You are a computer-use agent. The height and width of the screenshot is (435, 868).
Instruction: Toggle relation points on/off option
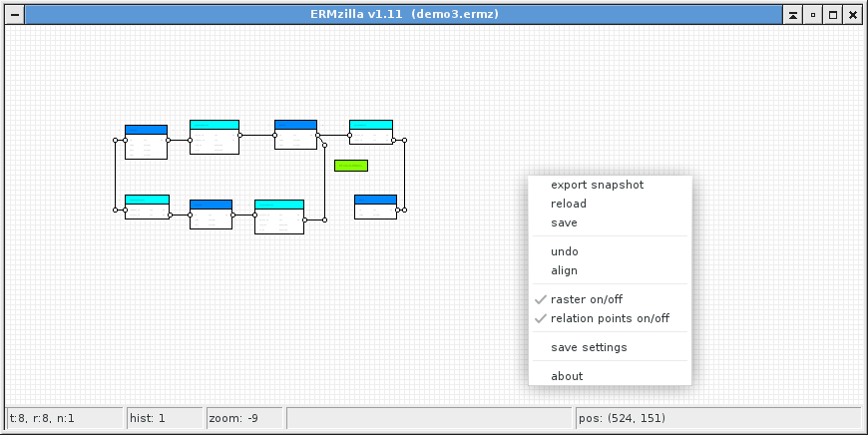pyautogui.click(x=610, y=318)
